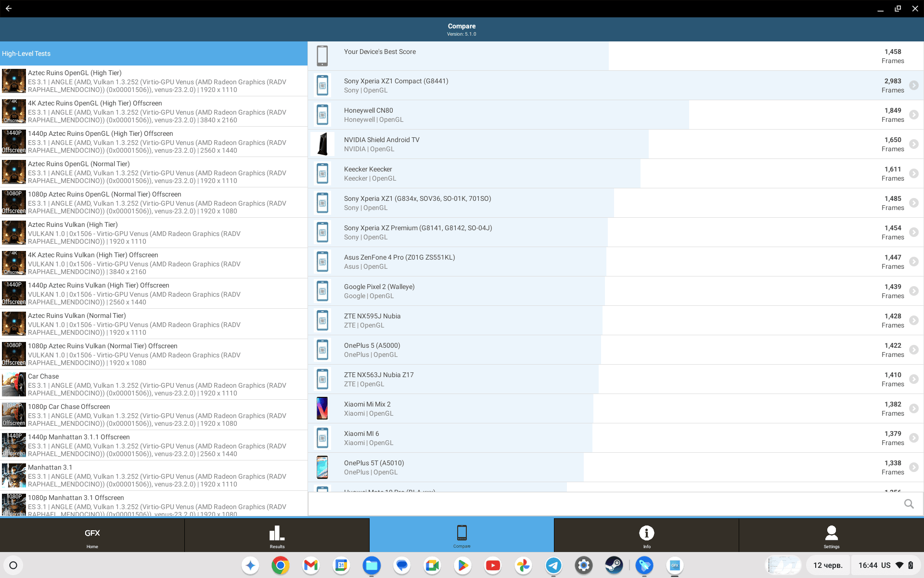Launch YouTube from shelf
Viewport: 924px width, 578px height.
pos(493,565)
